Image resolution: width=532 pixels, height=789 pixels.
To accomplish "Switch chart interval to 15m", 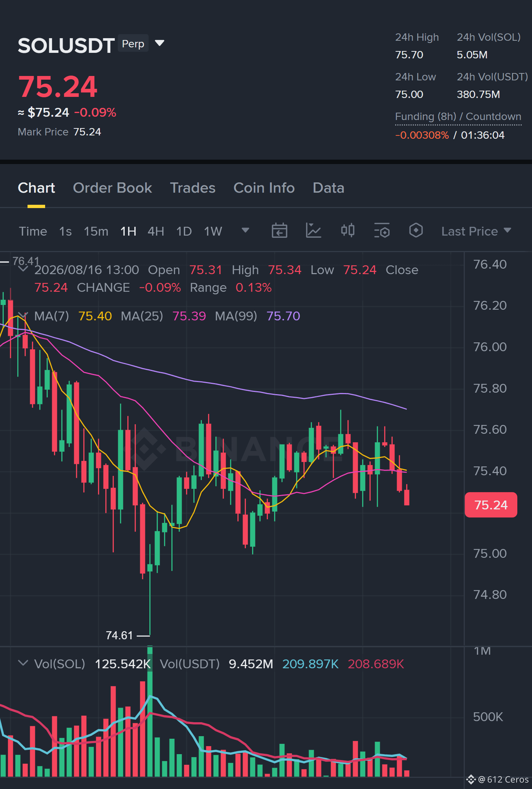I will click(96, 231).
